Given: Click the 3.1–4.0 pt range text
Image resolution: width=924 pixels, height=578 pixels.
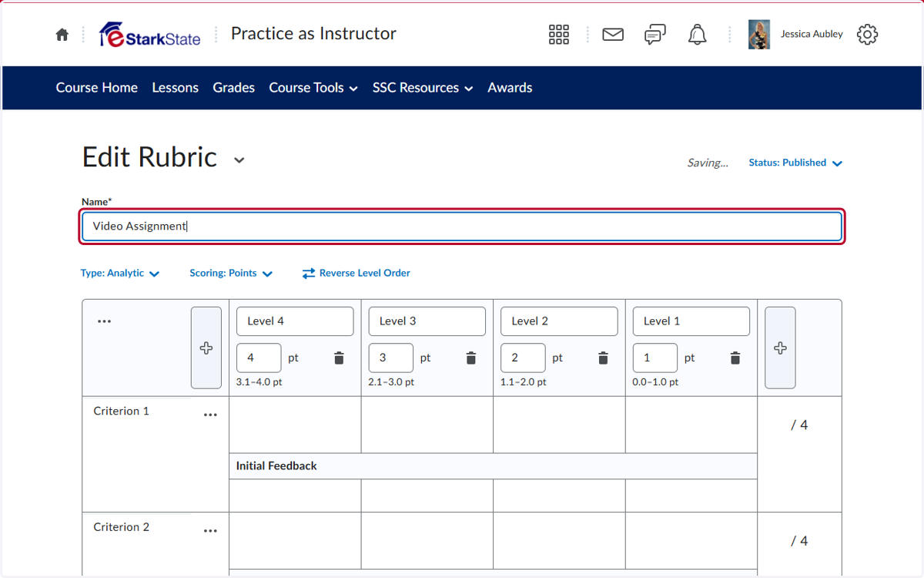Looking at the screenshot, I should 259,382.
